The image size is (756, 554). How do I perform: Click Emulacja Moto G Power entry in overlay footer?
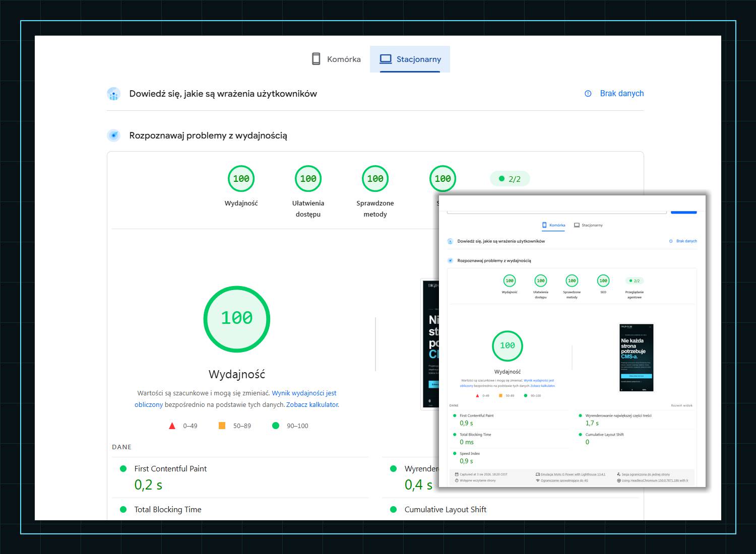click(573, 474)
